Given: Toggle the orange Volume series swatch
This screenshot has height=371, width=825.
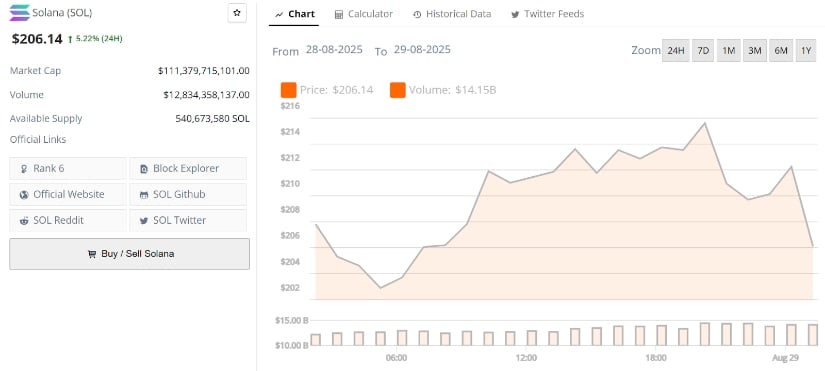Looking at the screenshot, I should point(398,90).
